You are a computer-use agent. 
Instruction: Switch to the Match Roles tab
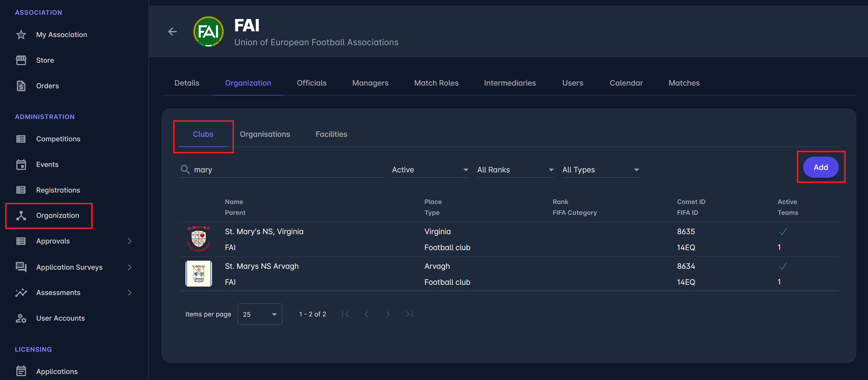pyautogui.click(x=436, y=83)
